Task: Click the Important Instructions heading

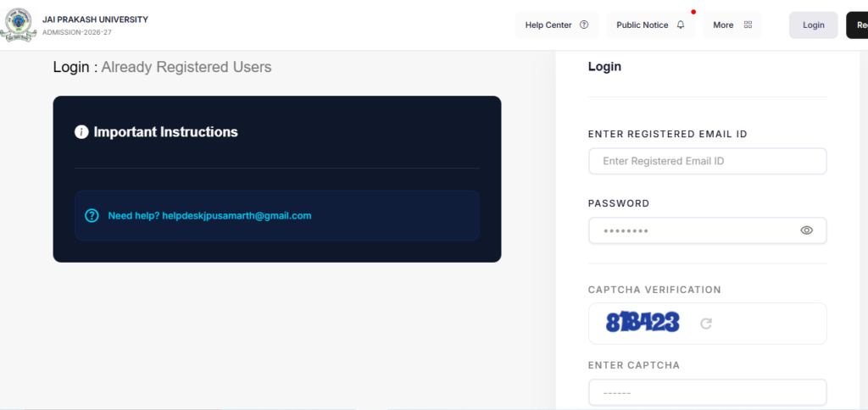Action: click(166, 132)
